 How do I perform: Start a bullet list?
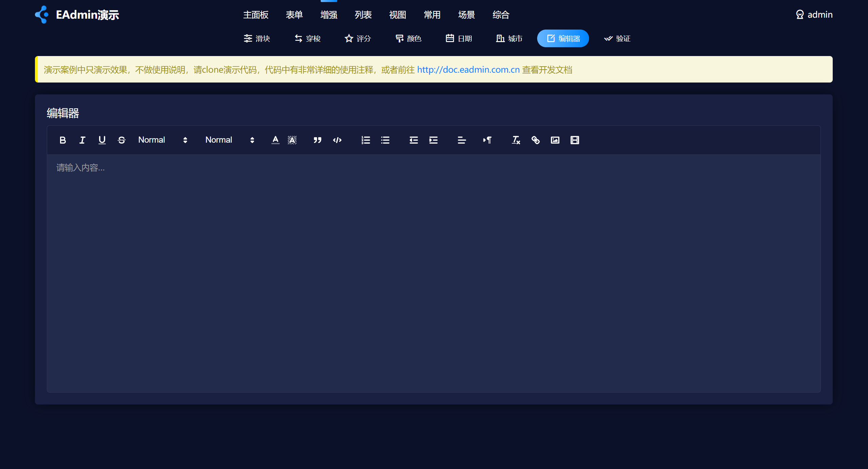(x=385, y=140)
